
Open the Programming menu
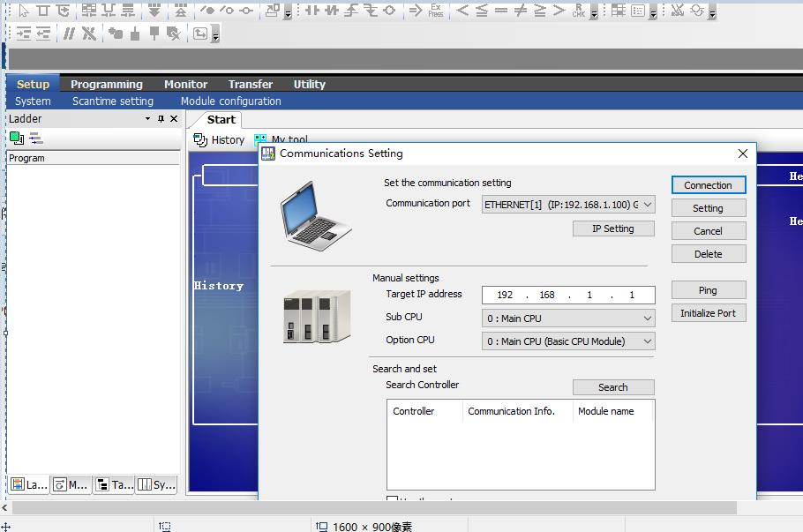point(106,84)
